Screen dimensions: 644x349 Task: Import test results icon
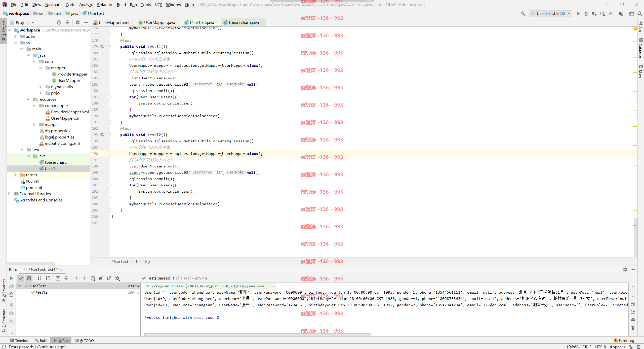pyautogui.click(x=101, y=278)
